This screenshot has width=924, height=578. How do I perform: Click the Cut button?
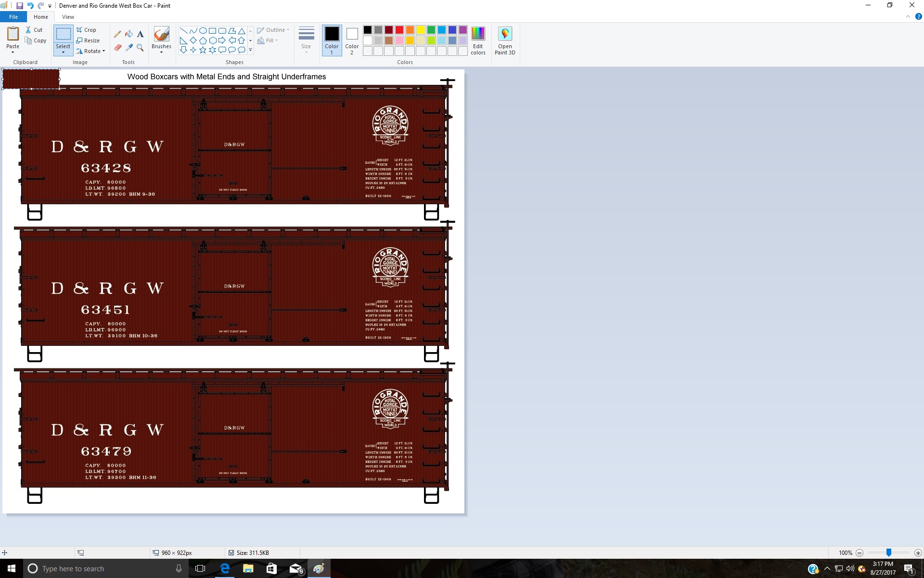pos(35,30)
